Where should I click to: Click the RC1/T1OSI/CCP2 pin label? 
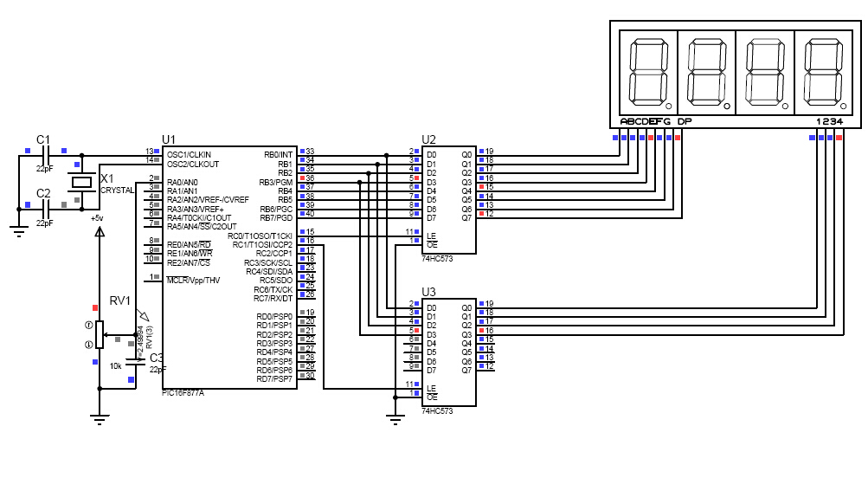pyautogui.click(x=262, y=245)
